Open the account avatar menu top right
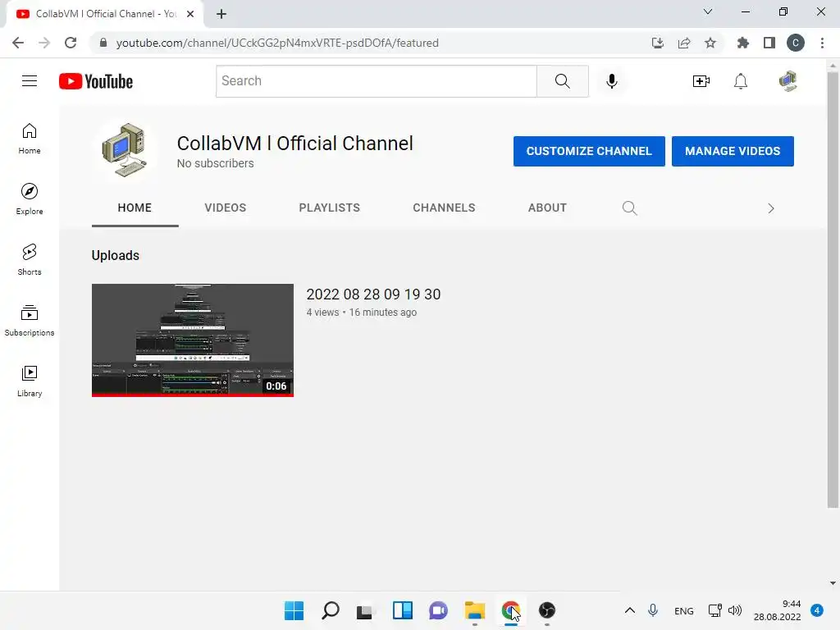Screen dimensions: 840x630 point(788,81)
